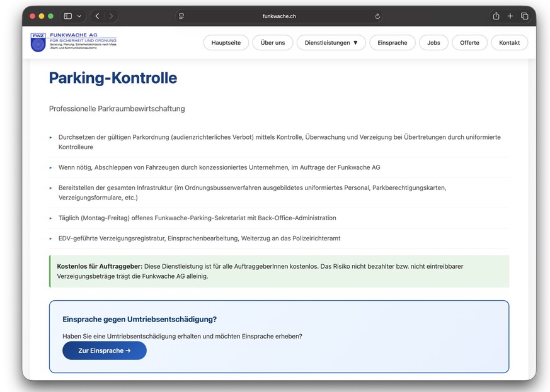Open the Share icon in Safari toolbar
Image resolution: width=550 pixels, height=392 pixels.
[496, 16]
